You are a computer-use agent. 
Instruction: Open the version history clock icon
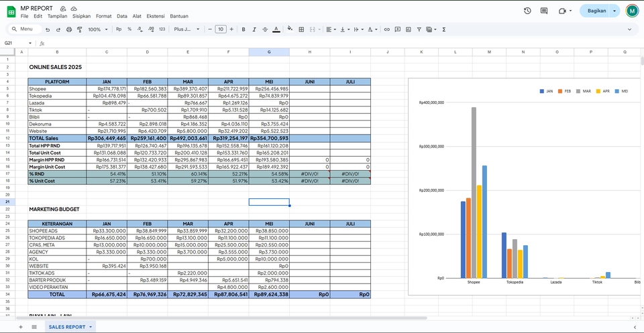pyautogui.click(x=527, y=11)
